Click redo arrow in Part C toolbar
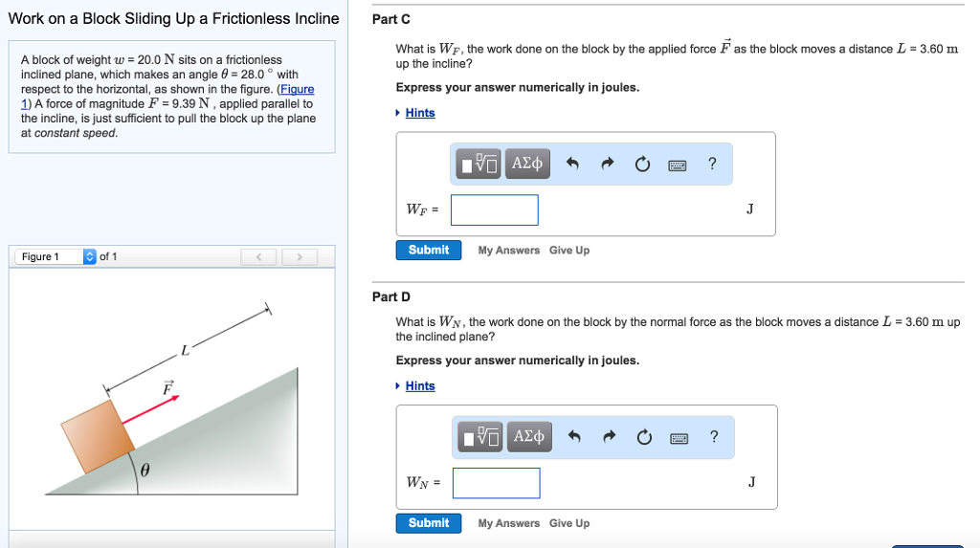This screenshot has width=980, height=548. [607, 164]
